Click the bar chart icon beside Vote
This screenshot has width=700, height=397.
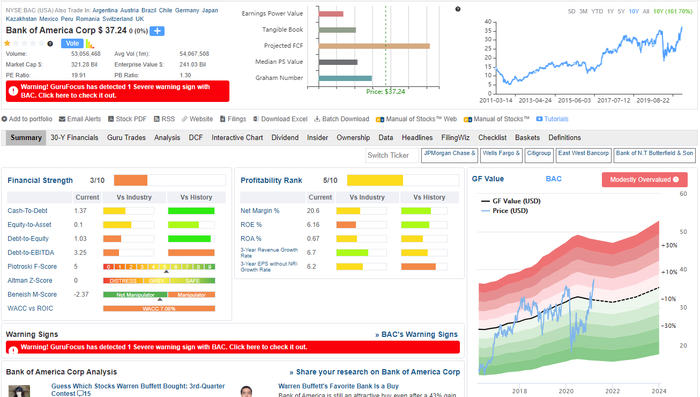(90, 43)
